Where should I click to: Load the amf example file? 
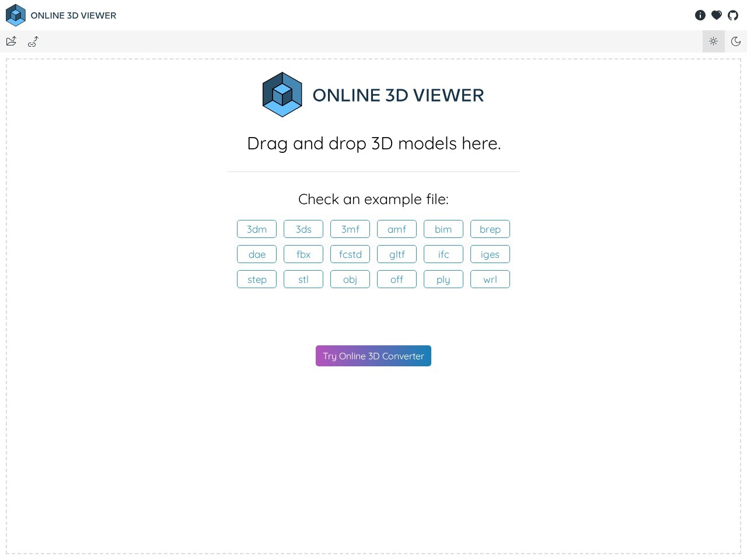coord(397,229)
